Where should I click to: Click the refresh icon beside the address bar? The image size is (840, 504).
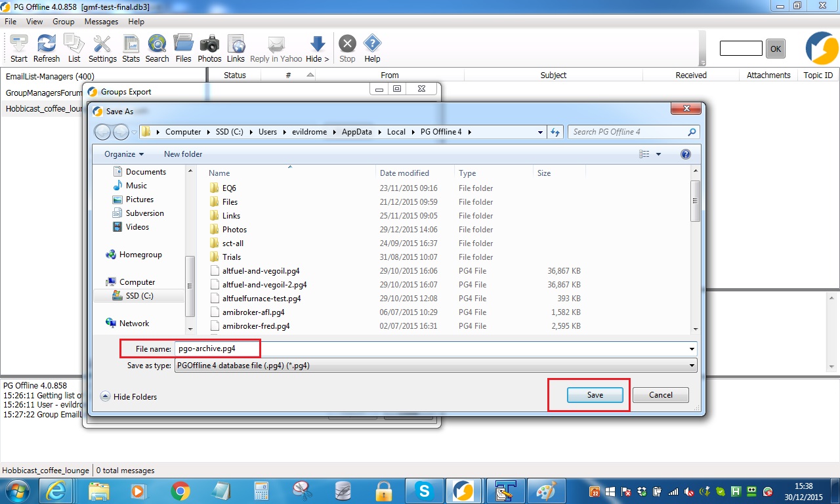(555, 132)
